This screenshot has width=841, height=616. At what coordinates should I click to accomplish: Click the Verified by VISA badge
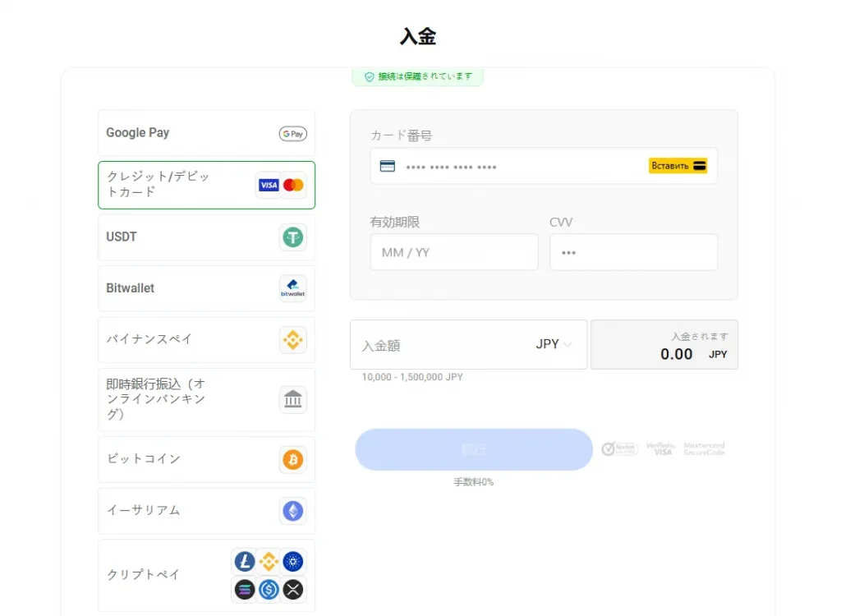tap(661, 448)
